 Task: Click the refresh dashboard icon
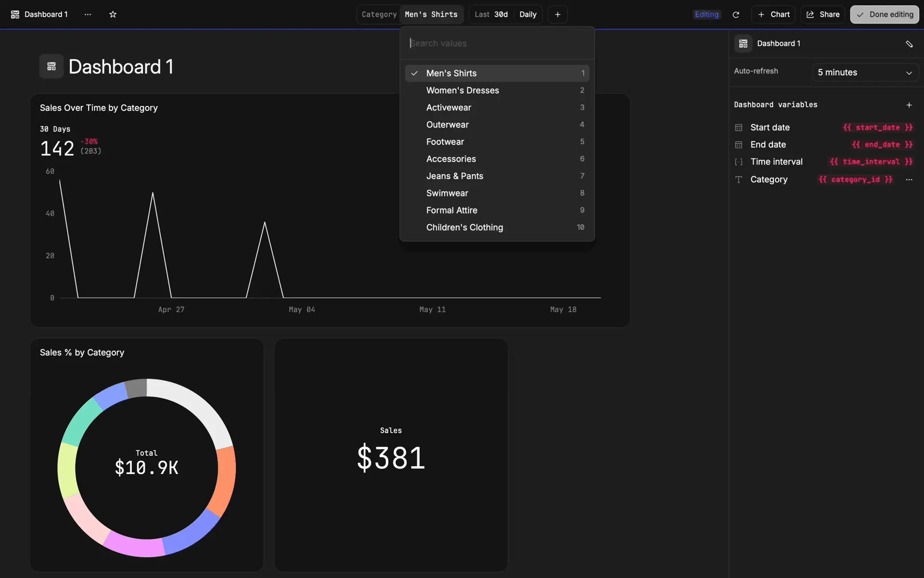coord(735,14)
